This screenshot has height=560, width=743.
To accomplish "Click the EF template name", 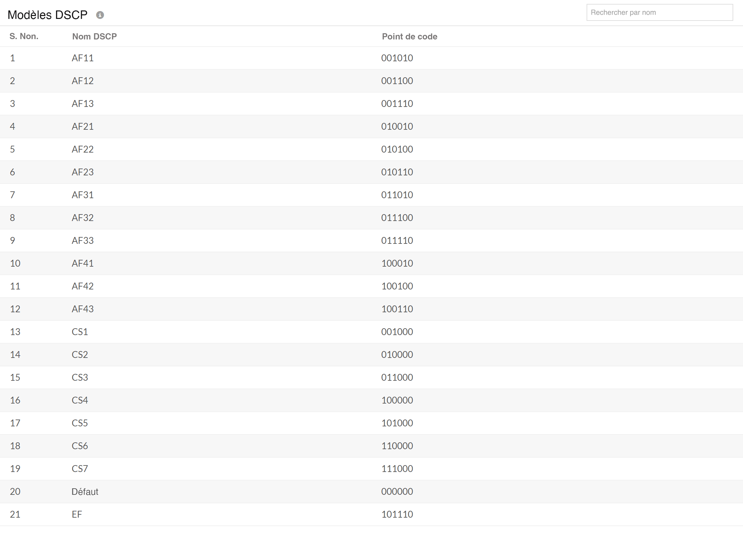I will (77, 514).
